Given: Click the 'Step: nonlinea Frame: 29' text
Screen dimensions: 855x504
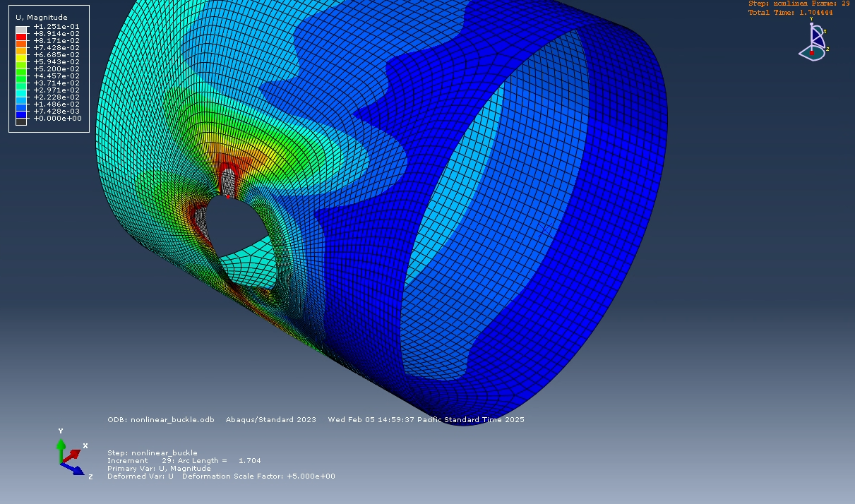Looking at the screenshot, I should tap(798, 4).
